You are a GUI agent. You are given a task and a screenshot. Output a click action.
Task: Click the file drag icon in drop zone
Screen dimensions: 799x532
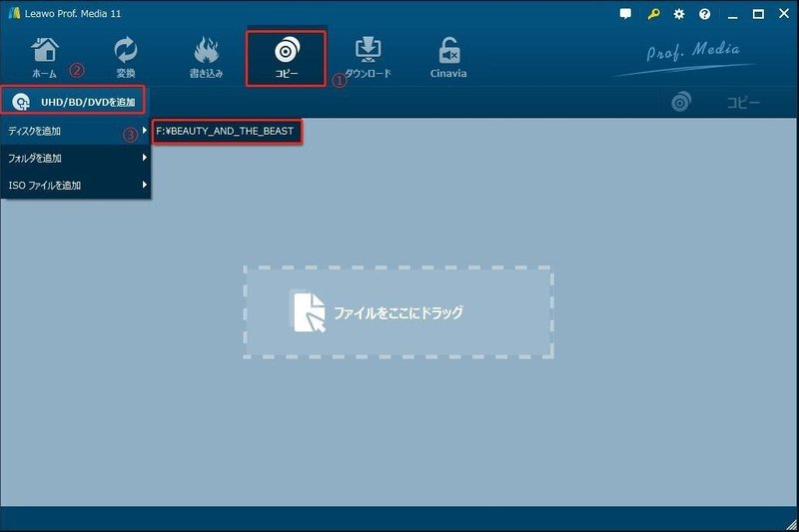308,312
